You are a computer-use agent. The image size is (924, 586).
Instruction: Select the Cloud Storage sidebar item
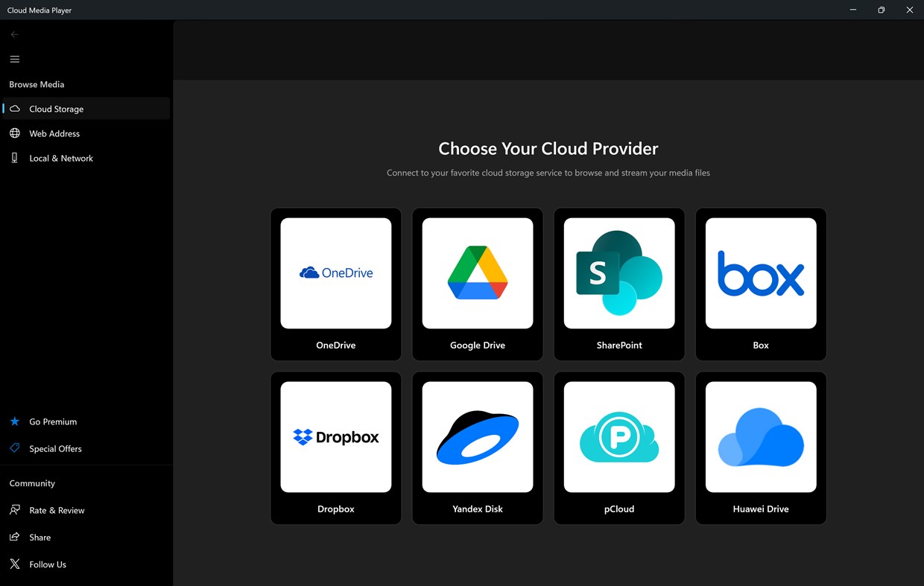(56, 109)
